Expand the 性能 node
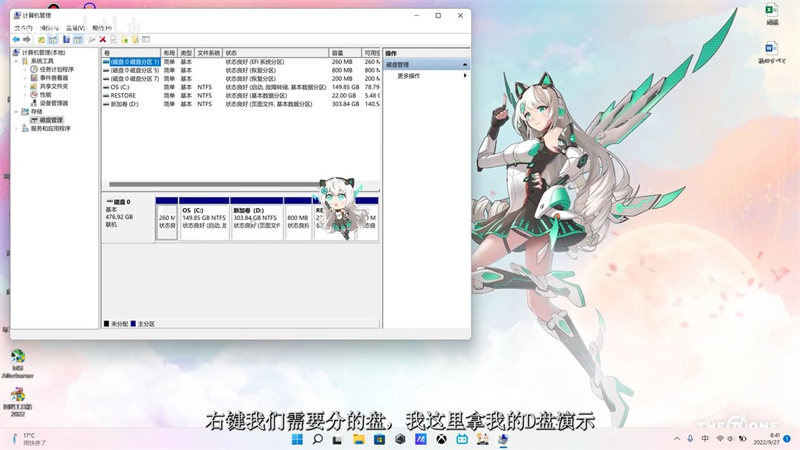The height and width of the screenshot is (450, 800). pyautogui.click(x=25, y=95)
